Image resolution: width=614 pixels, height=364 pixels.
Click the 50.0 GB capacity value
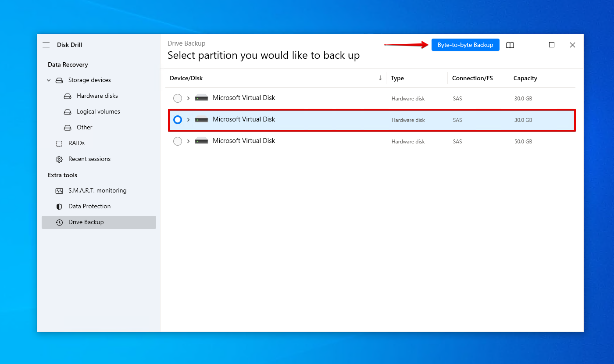coord(523,142)
